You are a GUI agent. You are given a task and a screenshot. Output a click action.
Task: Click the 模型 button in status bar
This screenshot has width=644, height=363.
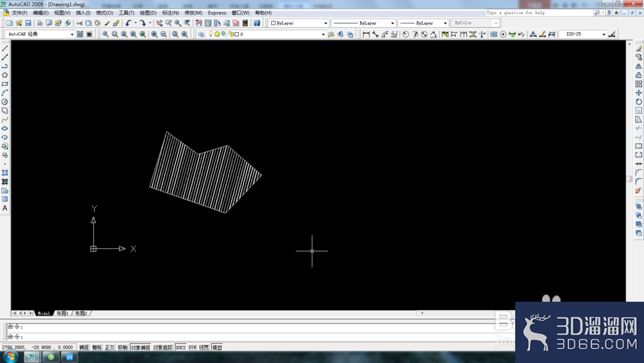[217, 348]
